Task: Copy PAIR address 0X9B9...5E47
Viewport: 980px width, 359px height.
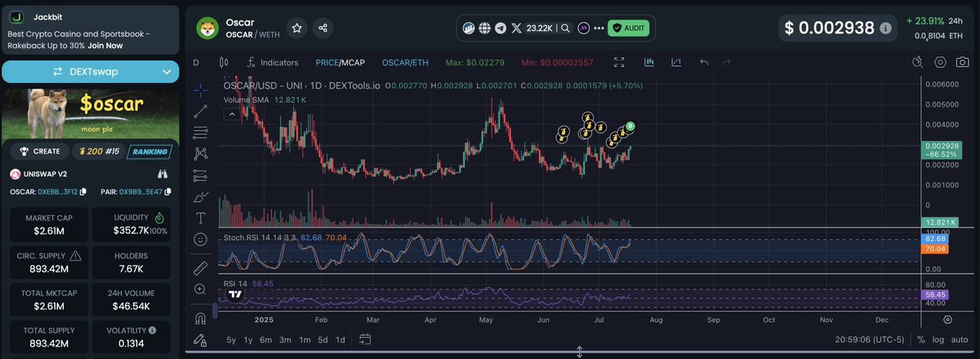Action: point(167,191)
